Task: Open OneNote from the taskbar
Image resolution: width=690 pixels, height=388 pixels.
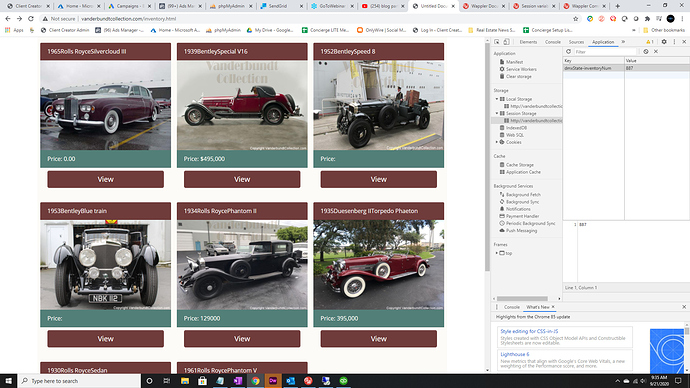Action: click(238, 381)
